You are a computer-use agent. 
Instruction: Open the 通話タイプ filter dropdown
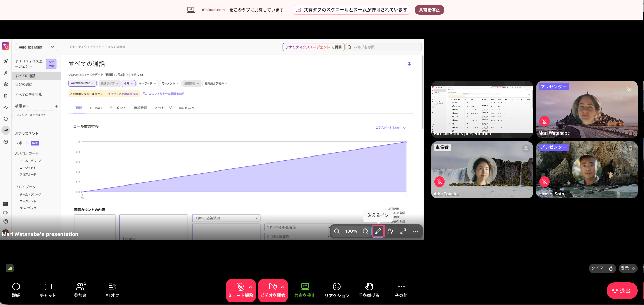point(110,83)
